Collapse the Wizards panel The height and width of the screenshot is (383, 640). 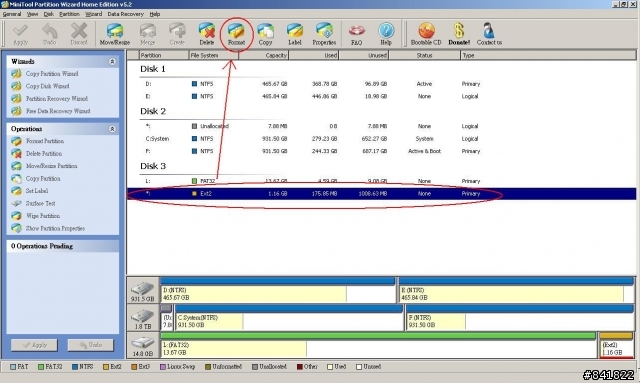(x=112, y=61)
